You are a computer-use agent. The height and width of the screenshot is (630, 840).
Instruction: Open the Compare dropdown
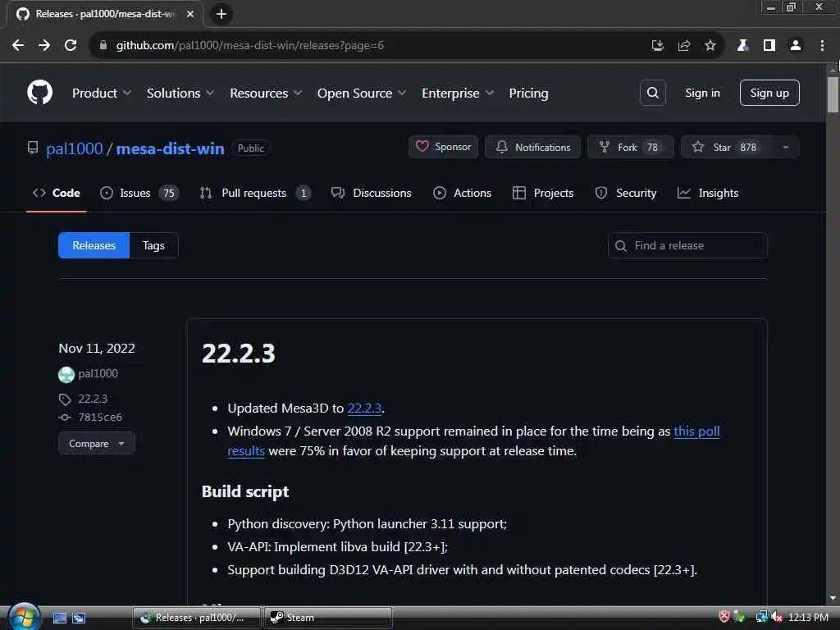click(97, 444)
